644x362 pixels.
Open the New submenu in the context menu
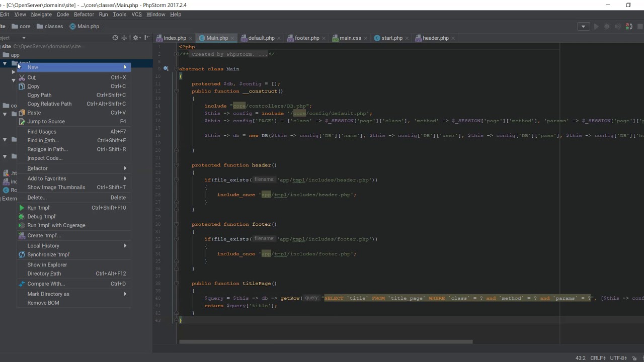click(x=74, y=67)
